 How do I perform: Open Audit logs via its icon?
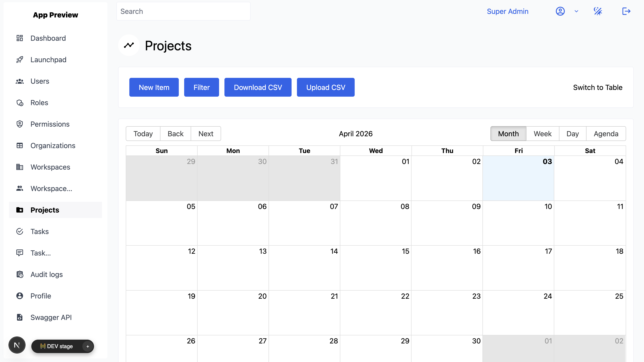pos(20,274)
